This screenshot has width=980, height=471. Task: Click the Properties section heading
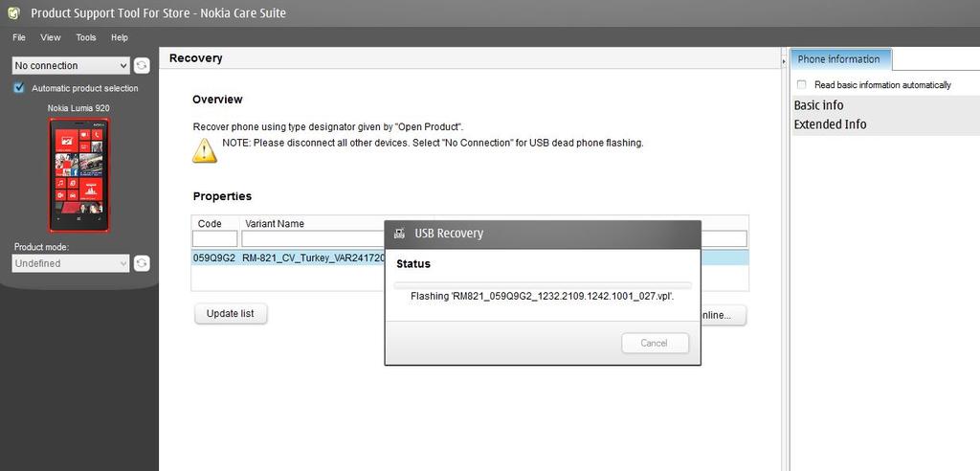[x=222, y=196]
